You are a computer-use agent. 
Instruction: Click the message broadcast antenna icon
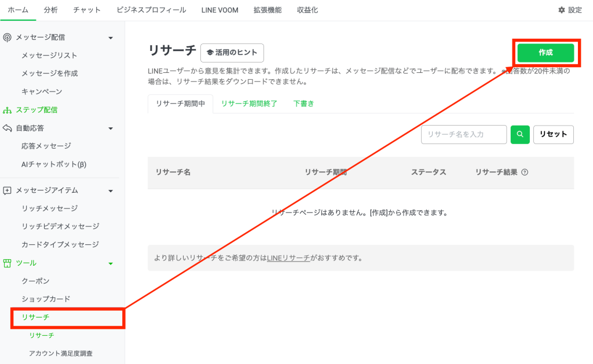[7, 38]
